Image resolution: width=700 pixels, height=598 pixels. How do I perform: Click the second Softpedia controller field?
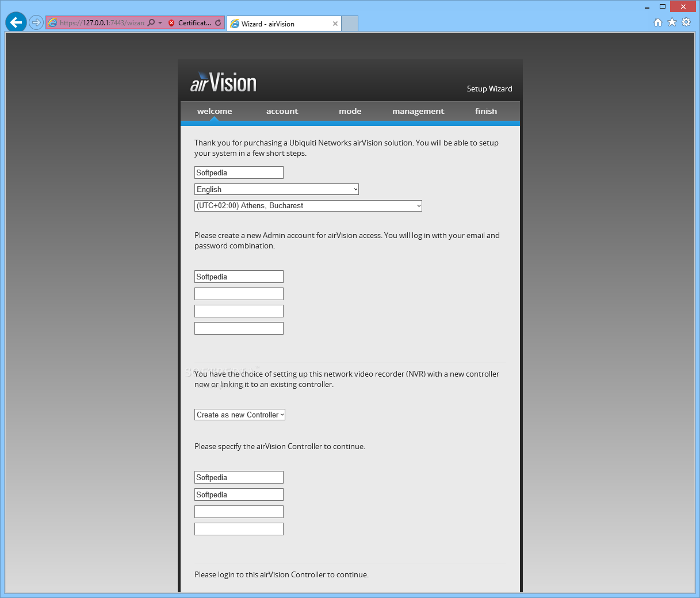(x=239, y=494)
